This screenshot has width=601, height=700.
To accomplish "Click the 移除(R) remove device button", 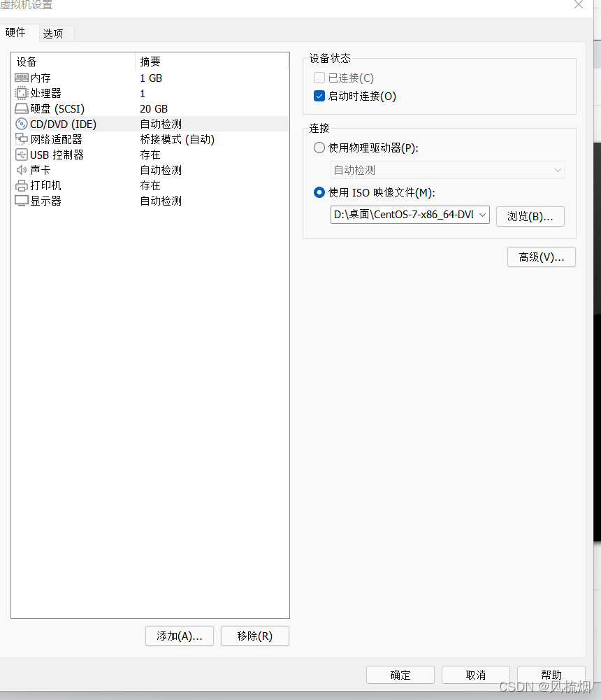I will click(x=255, y=636).
